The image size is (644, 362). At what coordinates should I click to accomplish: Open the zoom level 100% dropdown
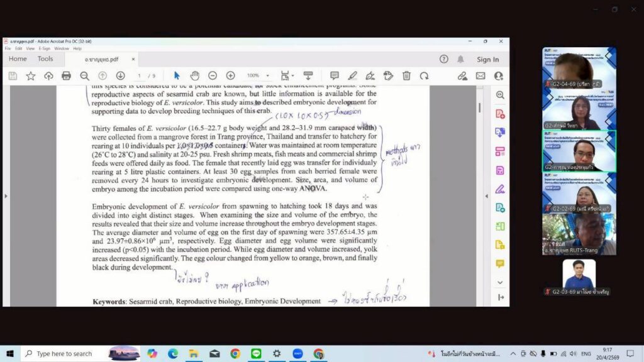267,75
